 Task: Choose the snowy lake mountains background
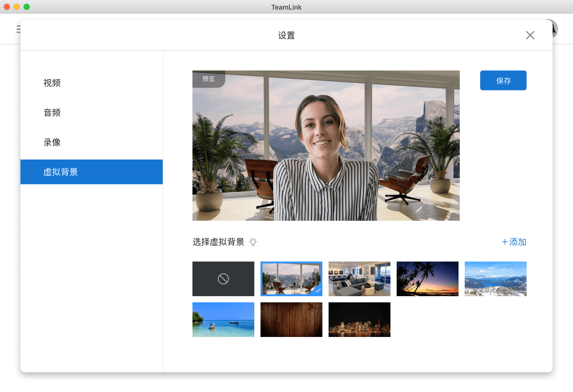tap(495, 279)
